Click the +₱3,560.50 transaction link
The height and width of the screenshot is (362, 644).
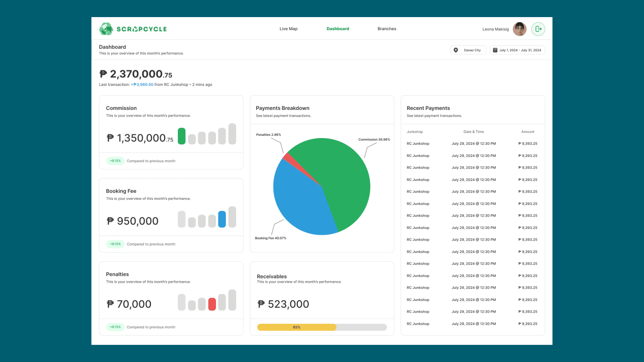[142, 84]
